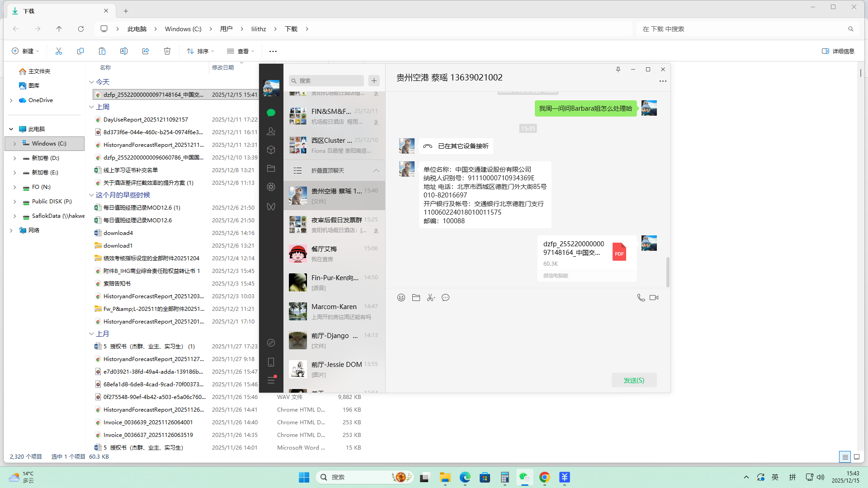Collapse the 上周 file group
868x488 pixels.
(x=91, y=107)
